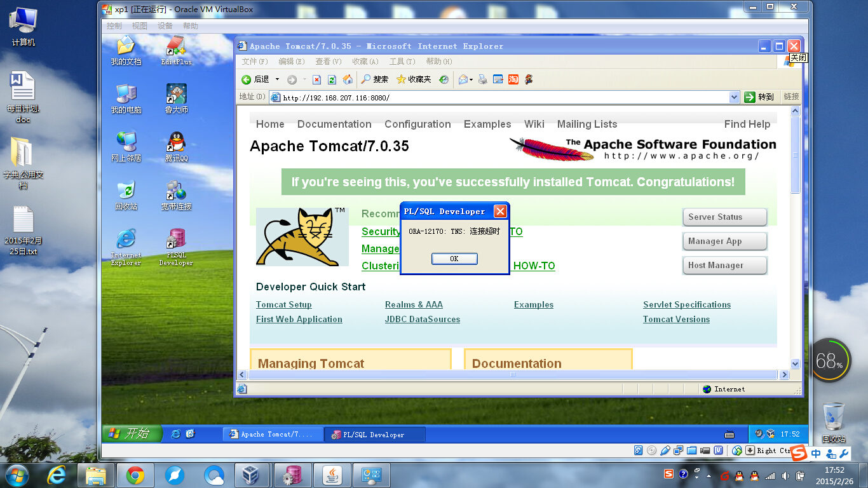Click the Java icon in Windows taskbar
This screenshot has height=488, width=868.
pos(331,475)
